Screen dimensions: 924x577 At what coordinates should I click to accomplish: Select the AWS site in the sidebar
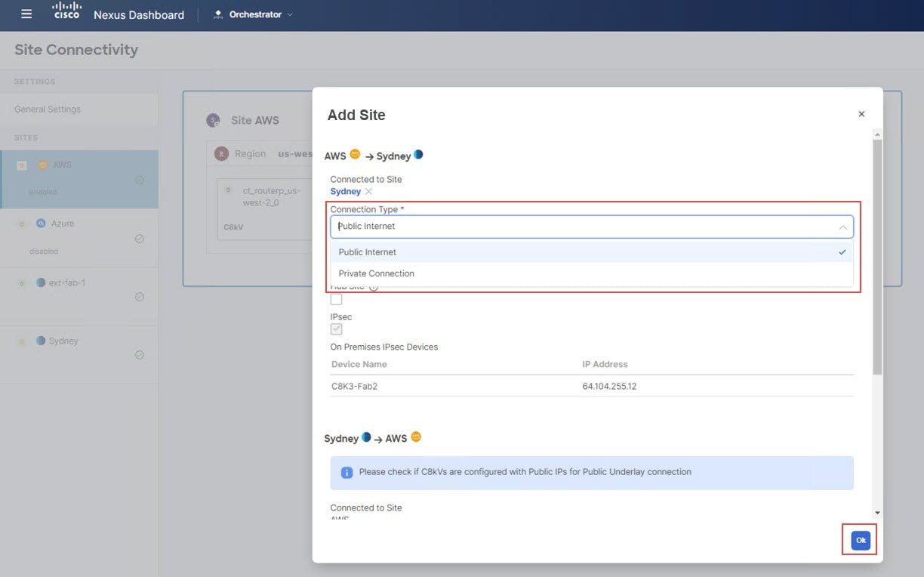point(79,179)
